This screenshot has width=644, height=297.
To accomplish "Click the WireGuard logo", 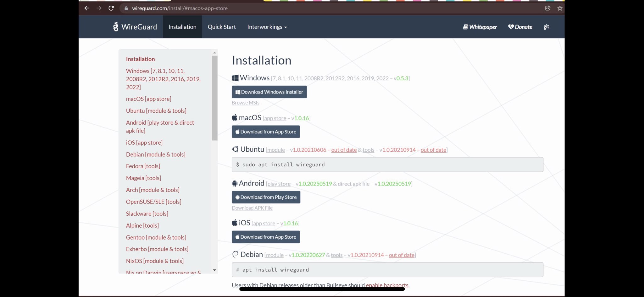I will 135,27.
